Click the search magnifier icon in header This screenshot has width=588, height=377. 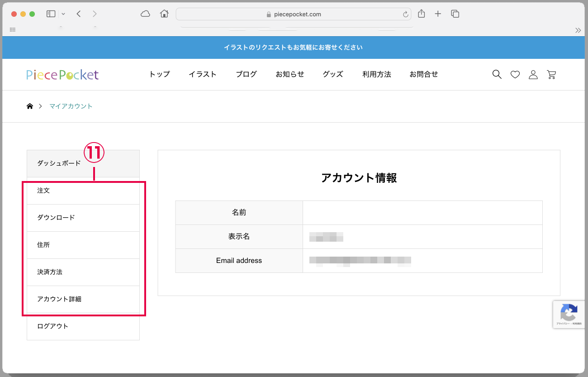coord(497,75)
